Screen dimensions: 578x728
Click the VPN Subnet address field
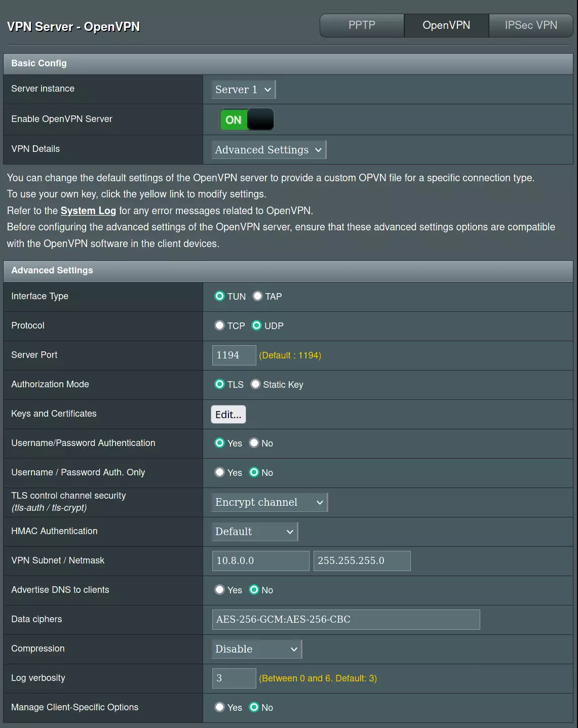point(260,561)
